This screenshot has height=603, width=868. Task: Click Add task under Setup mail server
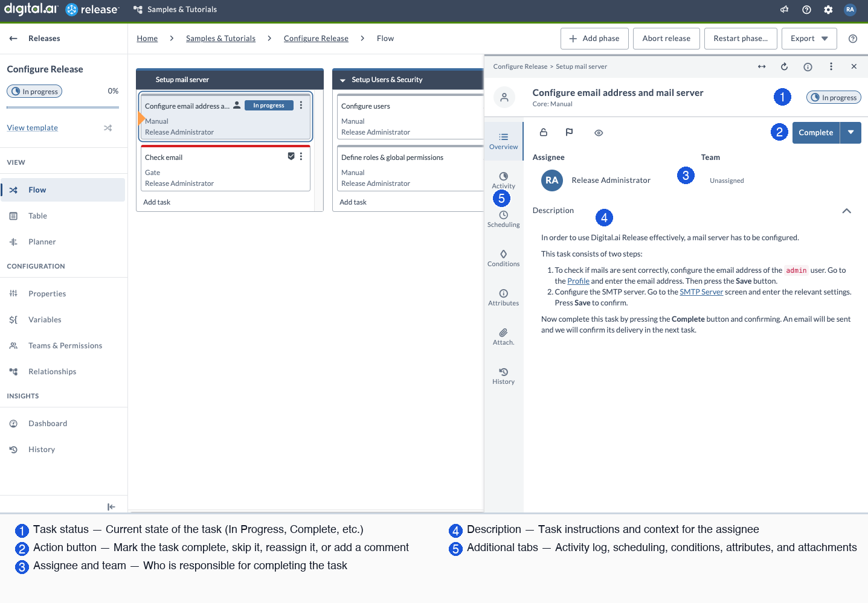(x=157, y=202)
